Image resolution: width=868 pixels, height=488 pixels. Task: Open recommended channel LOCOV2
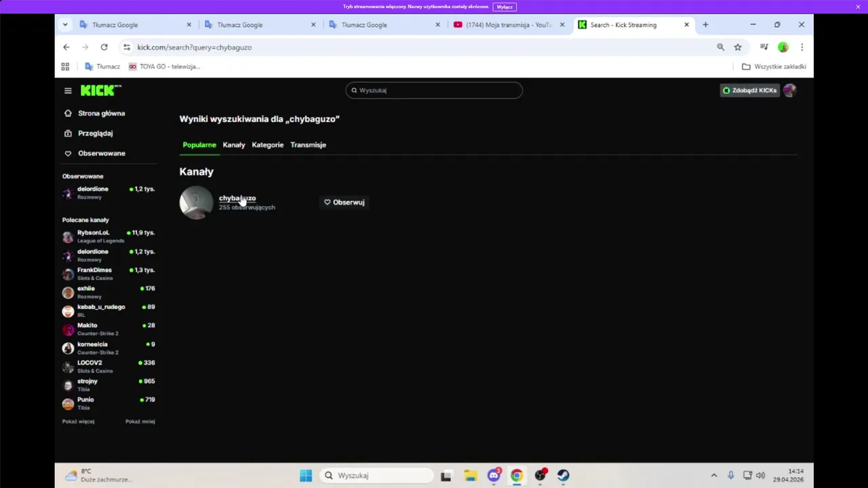tap(108, 367)
